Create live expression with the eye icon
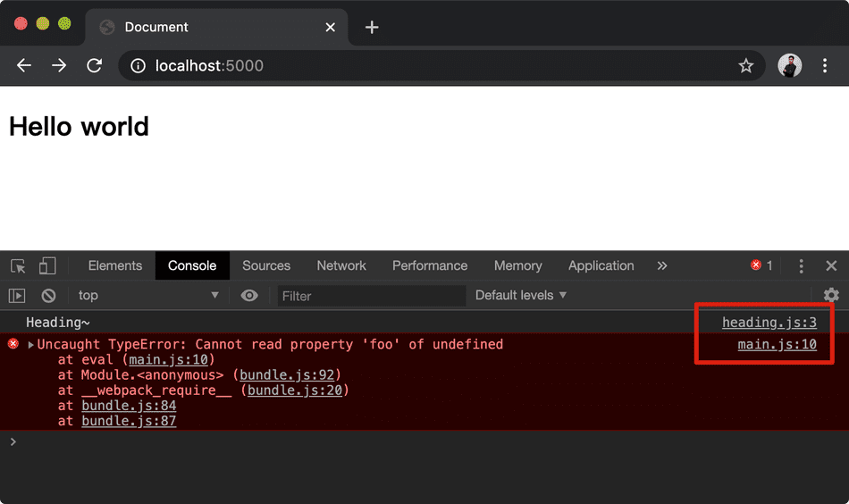Viewport: 849px width, 504px height. point(249,296)
